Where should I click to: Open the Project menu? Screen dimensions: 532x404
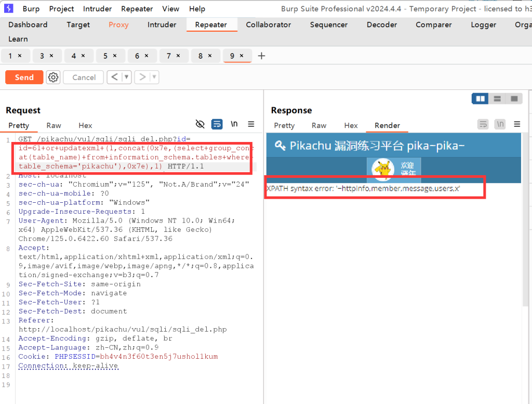pos(61,9)
